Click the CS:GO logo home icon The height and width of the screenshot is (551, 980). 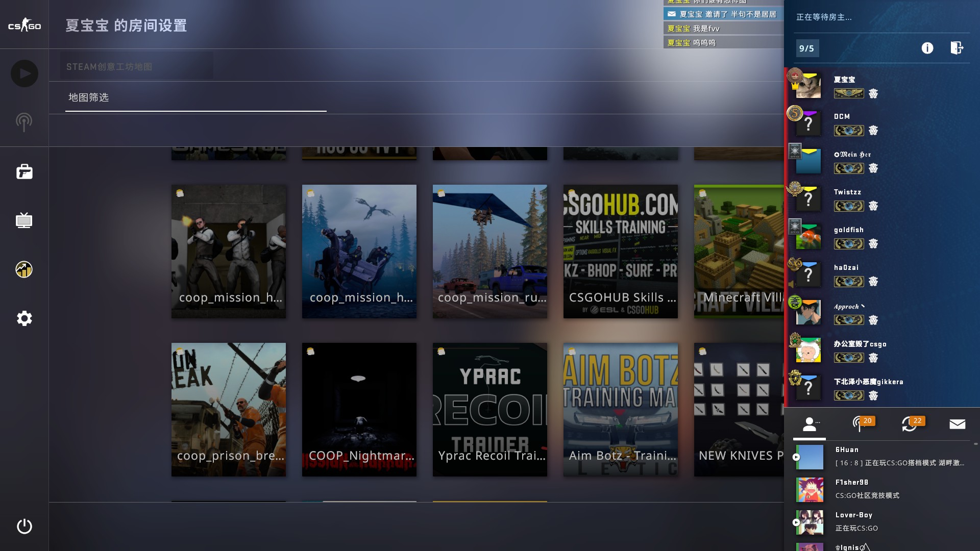24,25
